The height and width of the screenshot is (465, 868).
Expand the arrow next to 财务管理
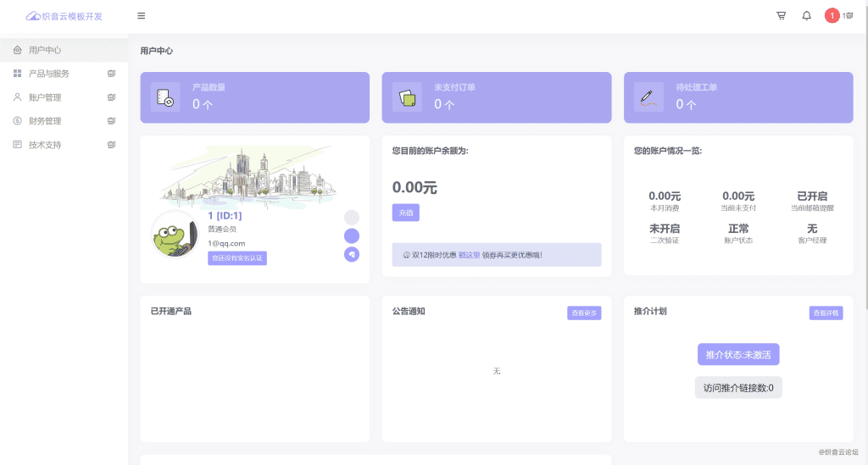pos(111,120)
